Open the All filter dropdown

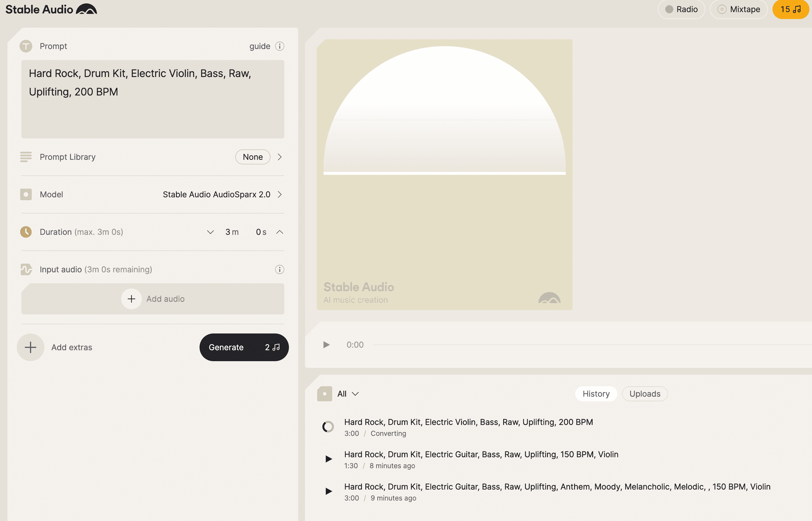click(348, 394)
